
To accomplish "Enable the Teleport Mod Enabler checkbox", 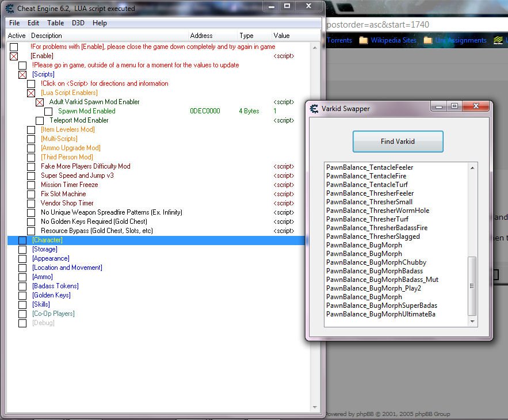I will [40, 121].
